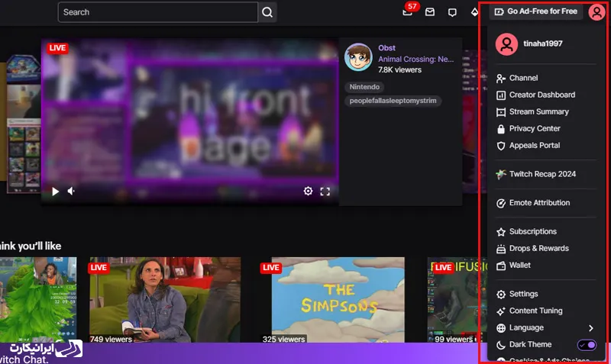Click the previous carousel card on left
The image size is (611, 364).
24,124
